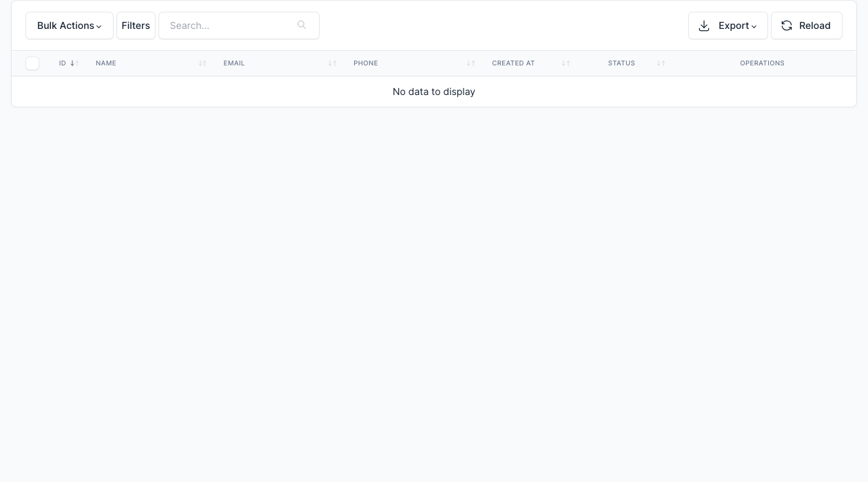Click sort arrows in Created At column

tap(566, 63)
